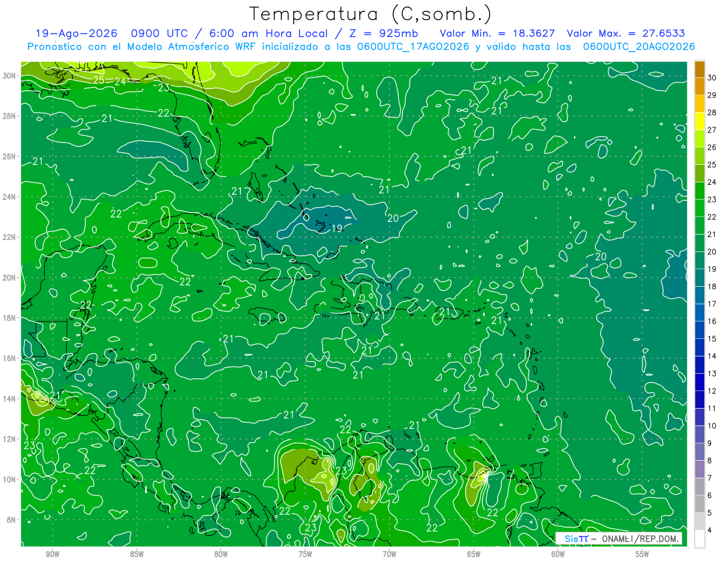Click the 28N latitude axis label
728x562 pixels.
[x=10, y=116]
